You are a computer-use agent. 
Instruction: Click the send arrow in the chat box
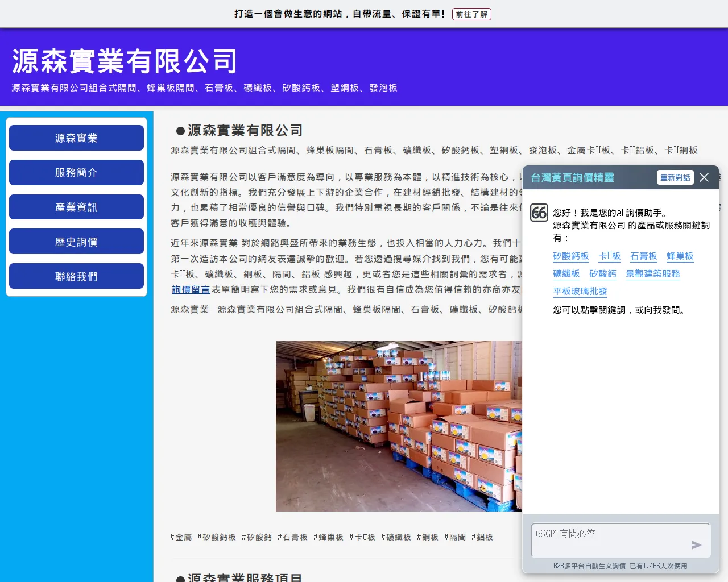(x=696, y=545)
